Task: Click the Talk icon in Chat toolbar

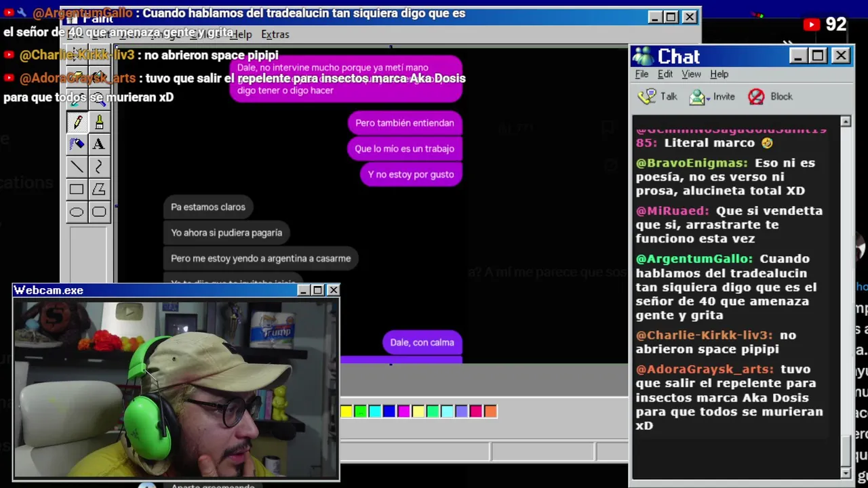Action: click(x=647, y=97)
